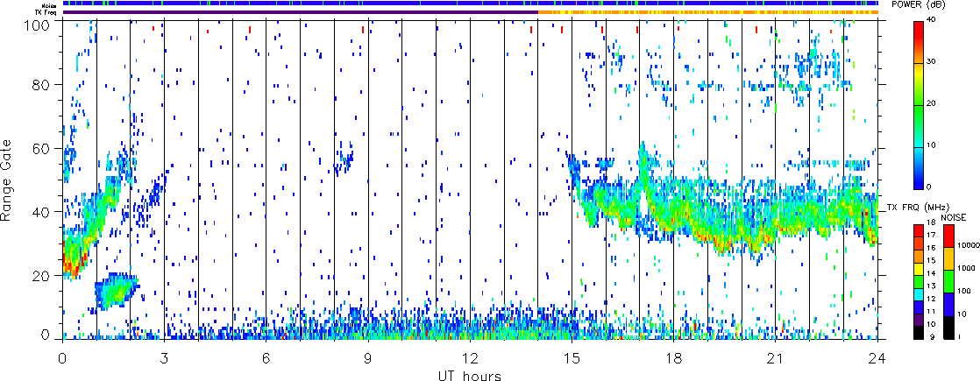980x381 pixels.
Task: Click the NOISE scale label "100"
Action: click(962, 291)
